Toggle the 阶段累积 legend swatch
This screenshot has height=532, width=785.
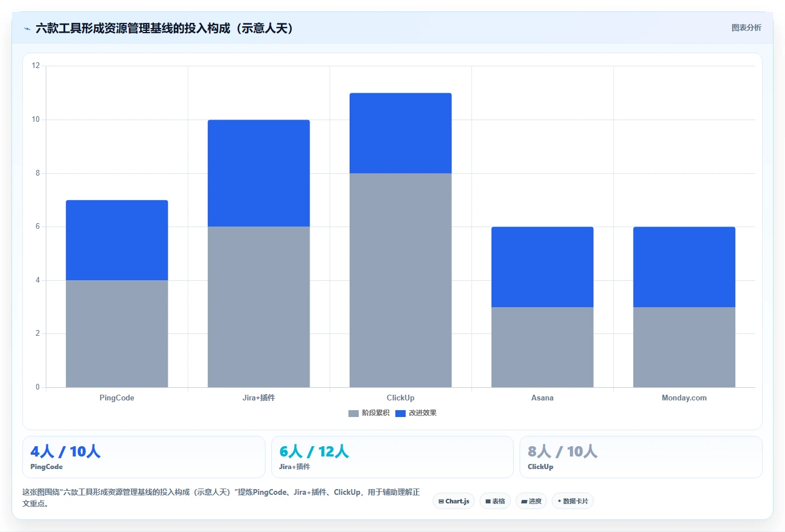(354, 413)
